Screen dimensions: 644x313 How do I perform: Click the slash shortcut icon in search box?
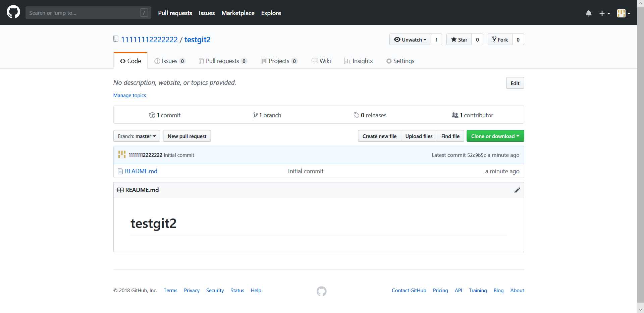point(144,13)
